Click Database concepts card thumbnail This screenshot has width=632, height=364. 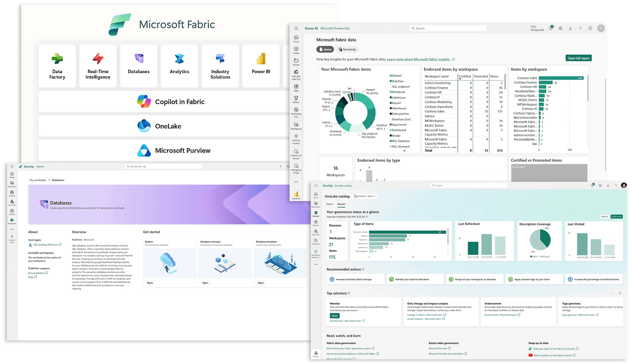click(x=225, y=263)
